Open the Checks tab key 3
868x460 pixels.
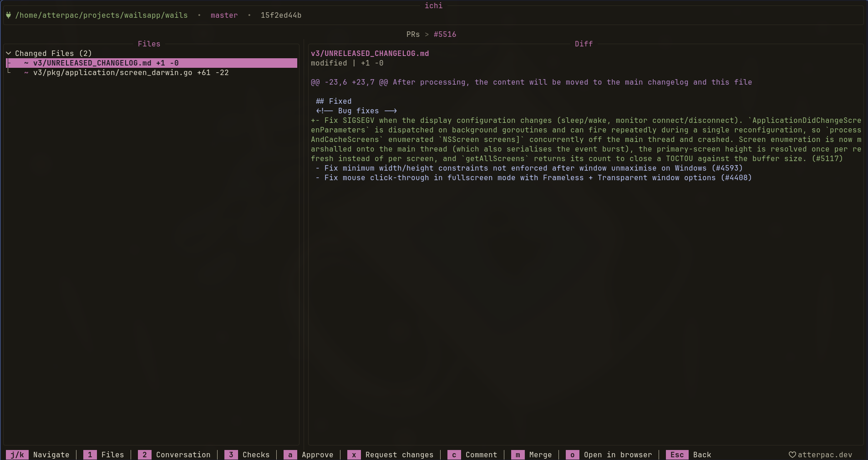point(231,455)
